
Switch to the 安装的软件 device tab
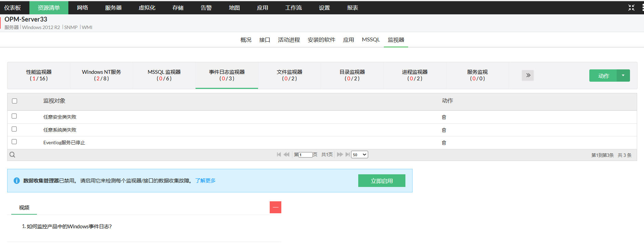click(321, 40)
